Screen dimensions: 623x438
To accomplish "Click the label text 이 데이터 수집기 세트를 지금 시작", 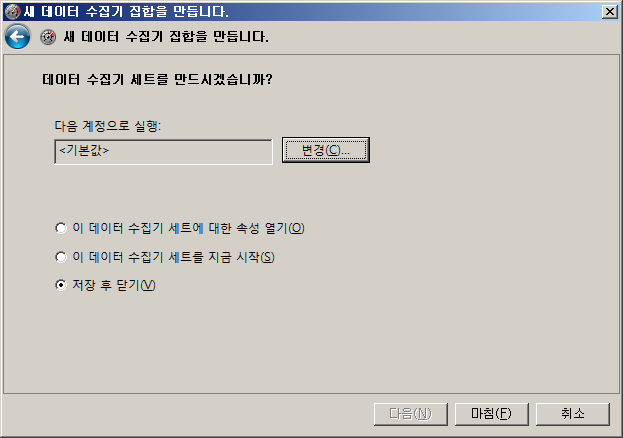I will coord(173,257).
